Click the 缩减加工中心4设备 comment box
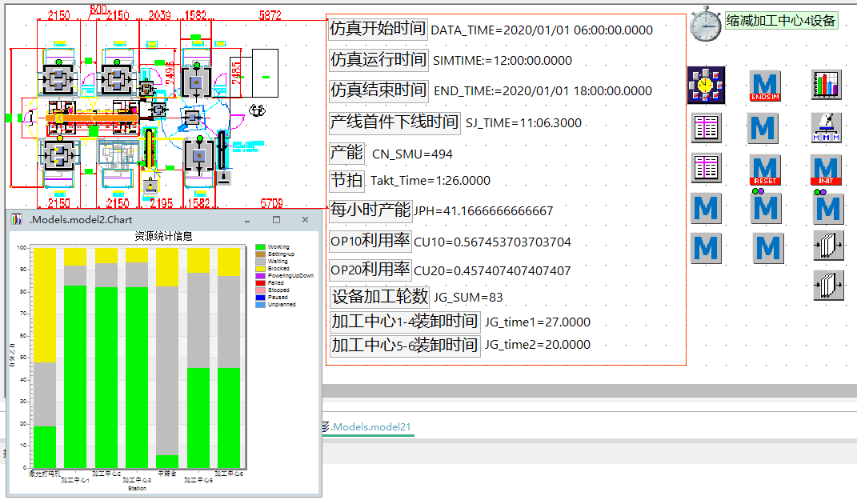This screenshot has height=504, width=857. click(x=781, y=22)
